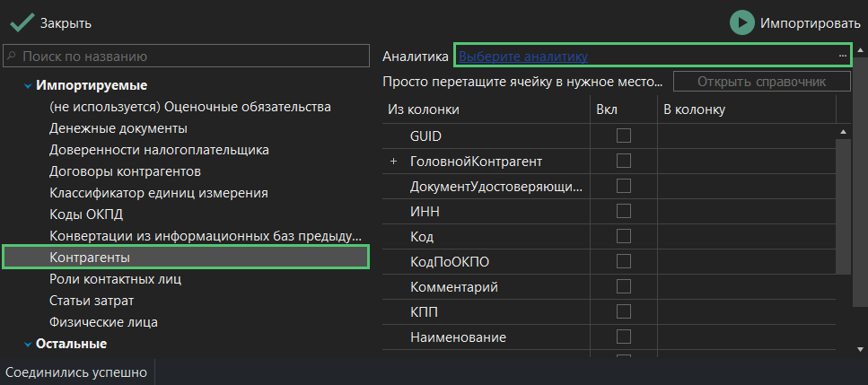Enable the GUID column checkbox

point(624,136)
